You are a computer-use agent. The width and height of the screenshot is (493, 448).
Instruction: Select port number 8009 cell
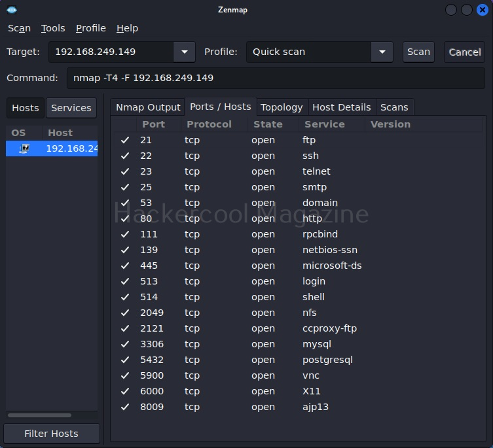tap(152, 407)
